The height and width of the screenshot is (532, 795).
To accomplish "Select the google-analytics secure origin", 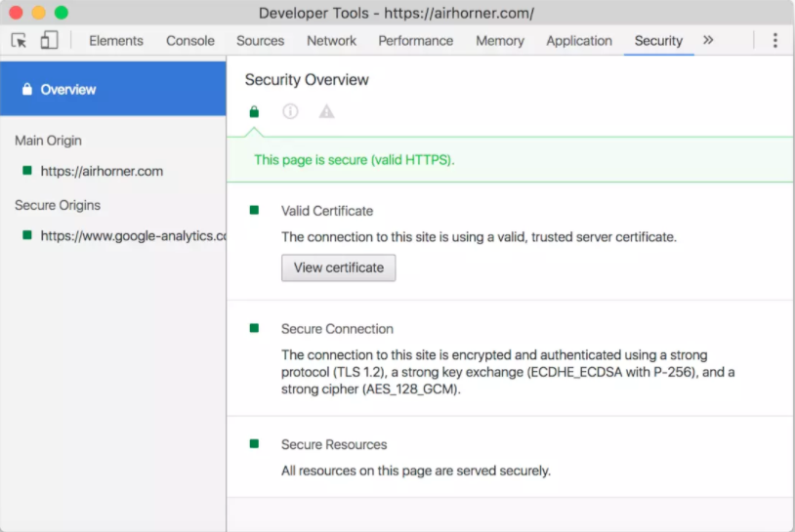I will pos(134,236).
